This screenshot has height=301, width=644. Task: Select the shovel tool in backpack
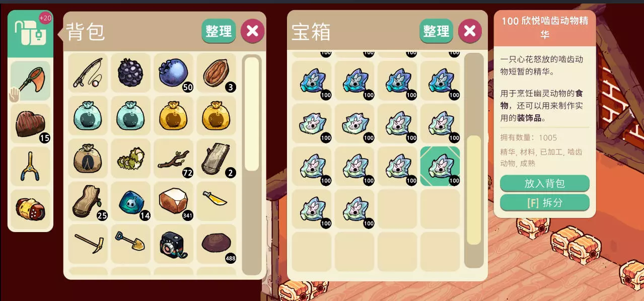tap(131, 244)
